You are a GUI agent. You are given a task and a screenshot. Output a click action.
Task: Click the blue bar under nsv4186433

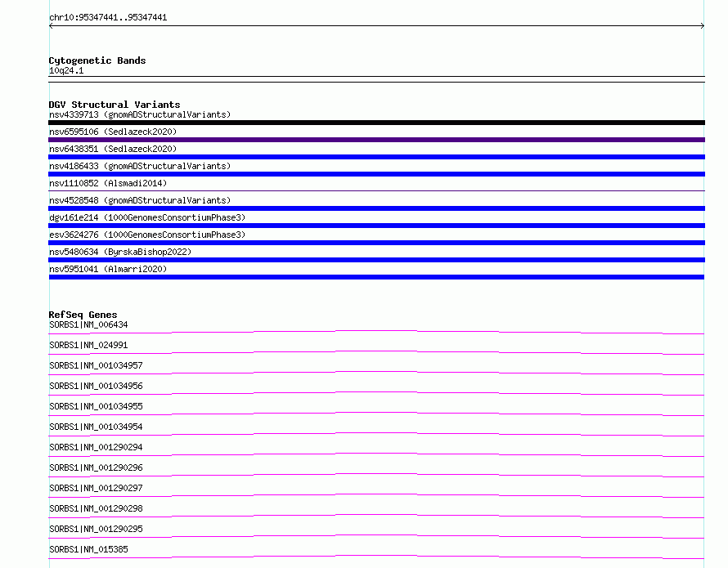[x=376, y=174]
